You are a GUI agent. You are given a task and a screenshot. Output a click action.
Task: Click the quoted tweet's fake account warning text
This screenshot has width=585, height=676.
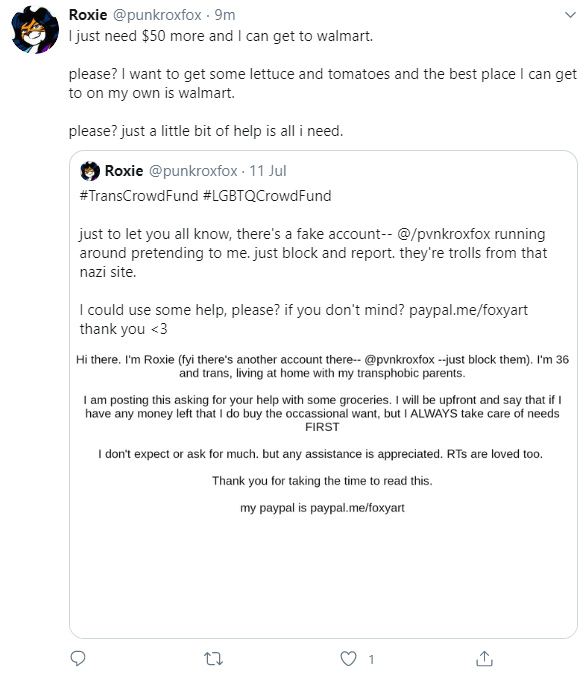click(x=313, y=253)
